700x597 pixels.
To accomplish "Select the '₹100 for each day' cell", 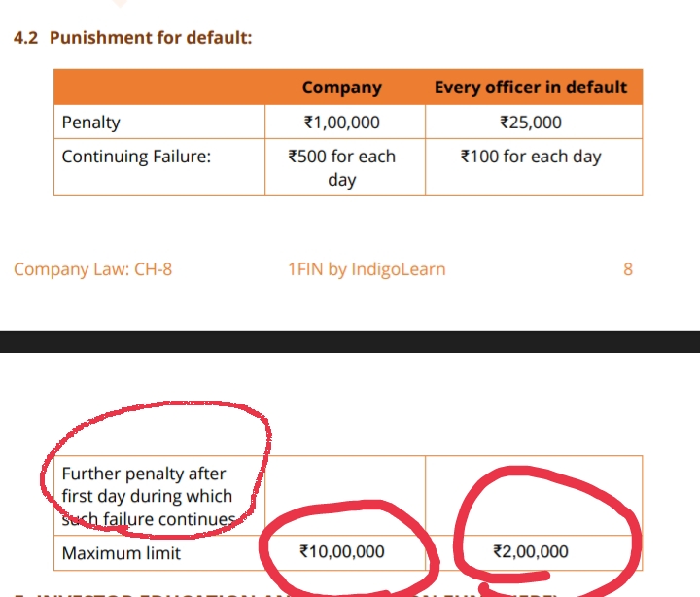I will click(x=531, y=157).
